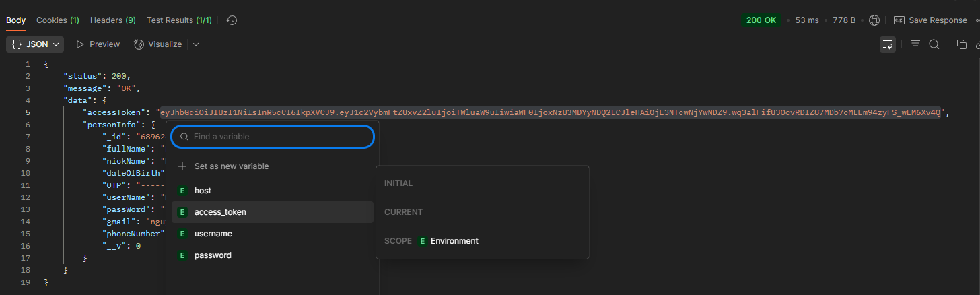This screenshot has width=980, height=295.
Task: Open the JSON format dropdown
Action: click(35, 44)
